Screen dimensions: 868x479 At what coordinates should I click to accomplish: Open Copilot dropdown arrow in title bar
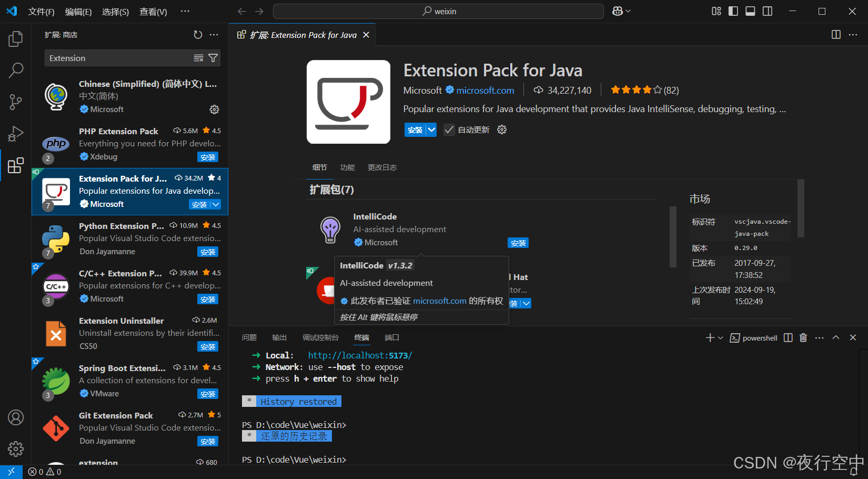(x=628, y=11)
